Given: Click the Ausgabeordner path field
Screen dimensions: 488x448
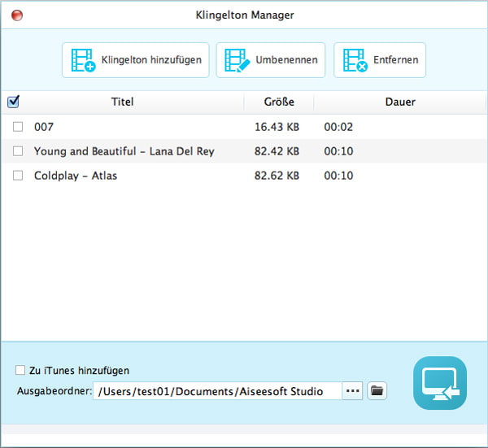Looking at the screenshot, I should [x=216, y=391].
